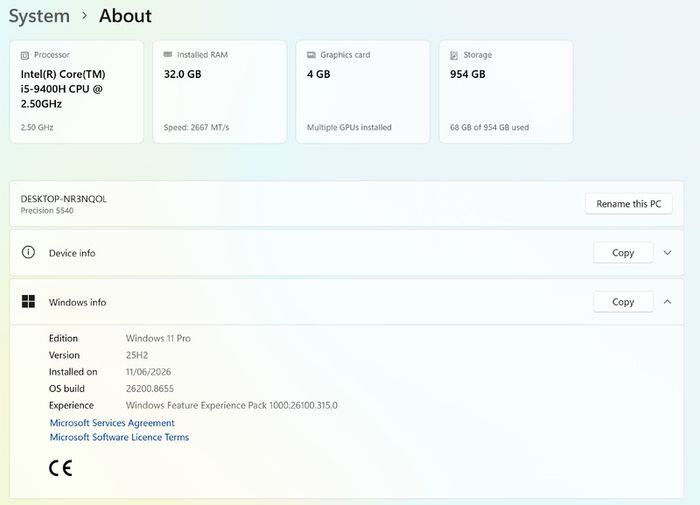Click the Version field label
The width and height of the screenshot is (700, 505).
(64, 355)
